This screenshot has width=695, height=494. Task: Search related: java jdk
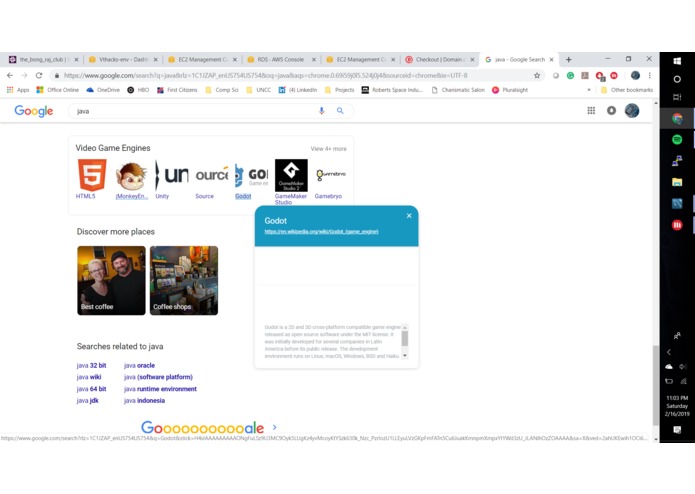(x=88, y=401)
